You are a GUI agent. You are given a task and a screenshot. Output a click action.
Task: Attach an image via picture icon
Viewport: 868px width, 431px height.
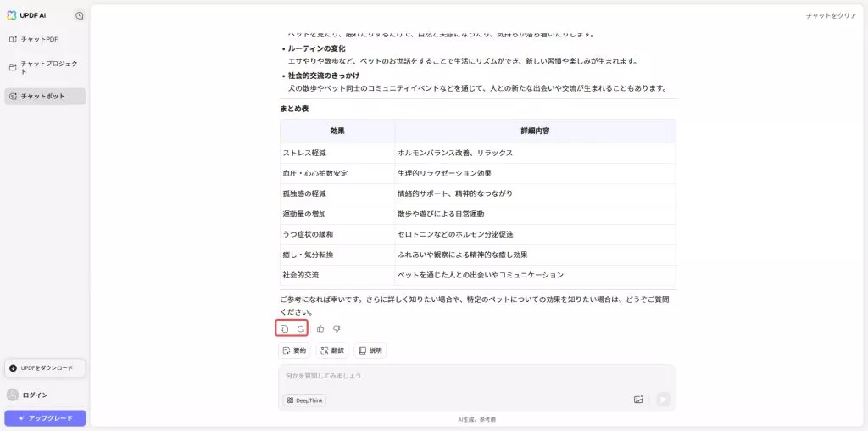(638, 400)
